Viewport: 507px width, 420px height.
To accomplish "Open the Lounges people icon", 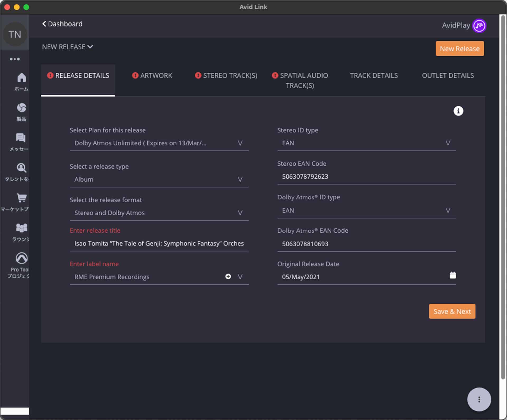I will pyautogui.click(x=21, y=228).
